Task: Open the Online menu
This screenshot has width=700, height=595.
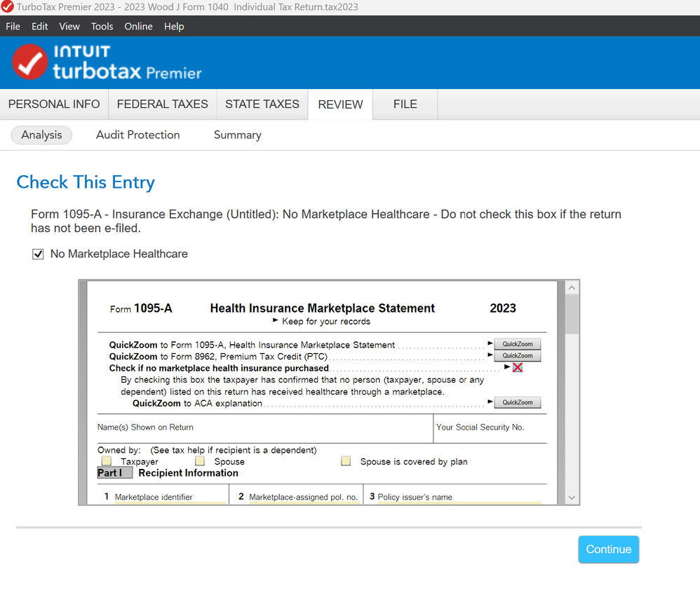Action: point(138,27)
